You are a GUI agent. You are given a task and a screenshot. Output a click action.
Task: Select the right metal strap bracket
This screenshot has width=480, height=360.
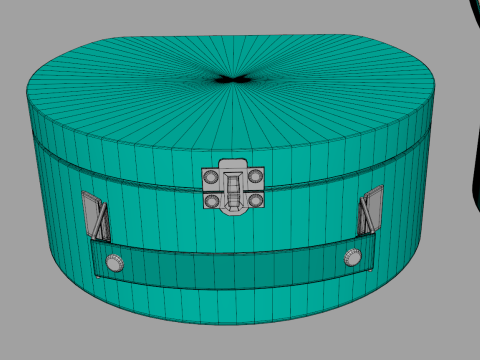[x=371, y=210]
